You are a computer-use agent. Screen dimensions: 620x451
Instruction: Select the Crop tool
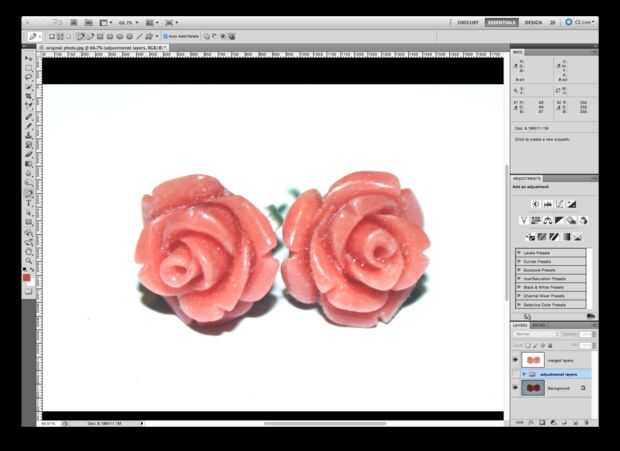(29, 97)
